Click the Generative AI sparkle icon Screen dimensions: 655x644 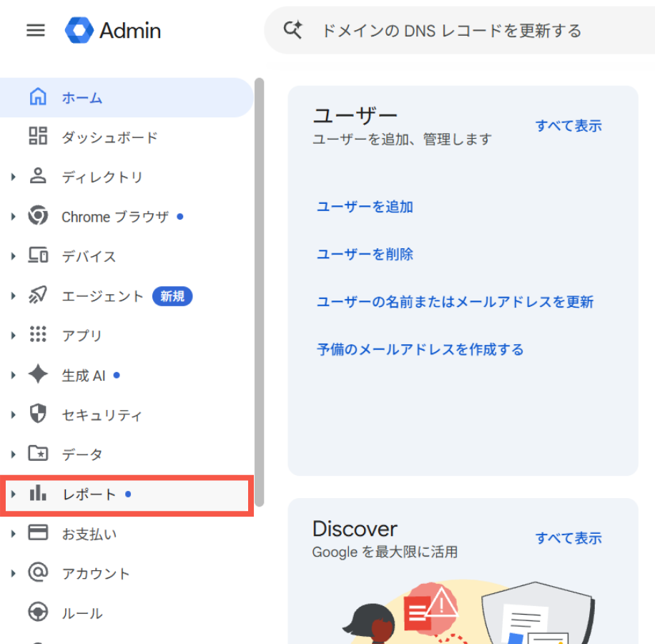click(x=38, y=374)
